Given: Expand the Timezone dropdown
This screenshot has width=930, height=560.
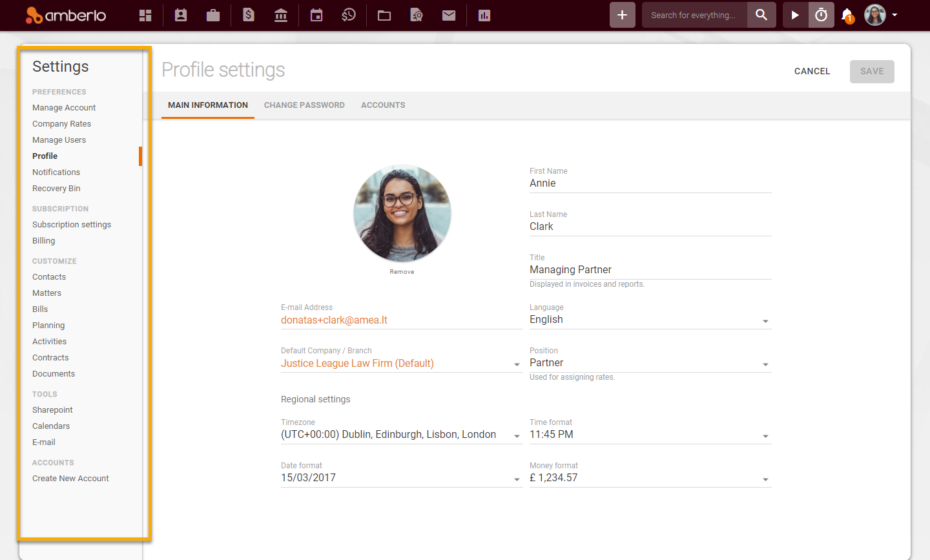Looking at the screenshot, I should point(402,435).
